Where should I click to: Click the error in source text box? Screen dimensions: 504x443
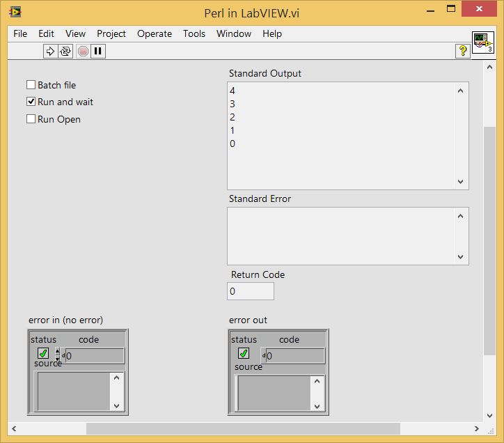(x=74, y=391)
